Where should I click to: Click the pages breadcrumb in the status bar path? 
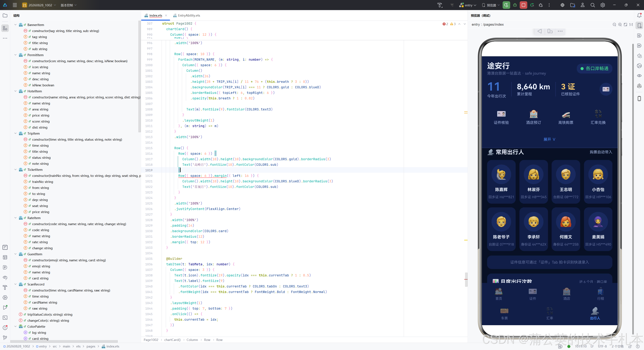tap(91, 346)
